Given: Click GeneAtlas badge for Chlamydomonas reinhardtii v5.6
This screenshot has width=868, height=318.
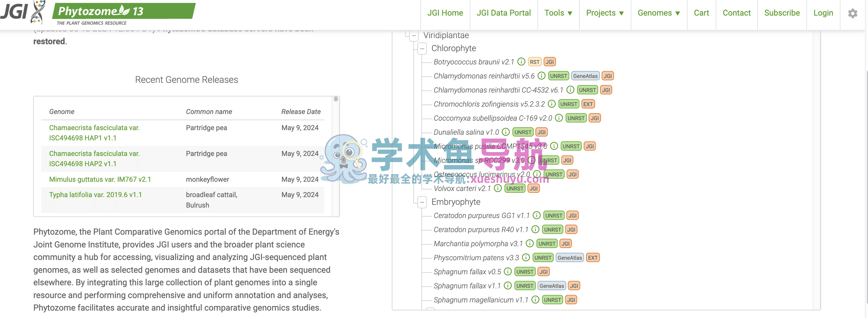Looking at the screenshot, I should (585, 76).
